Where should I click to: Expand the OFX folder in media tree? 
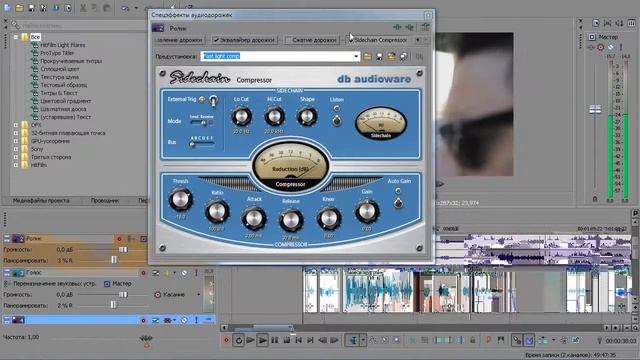click(16, 125)
